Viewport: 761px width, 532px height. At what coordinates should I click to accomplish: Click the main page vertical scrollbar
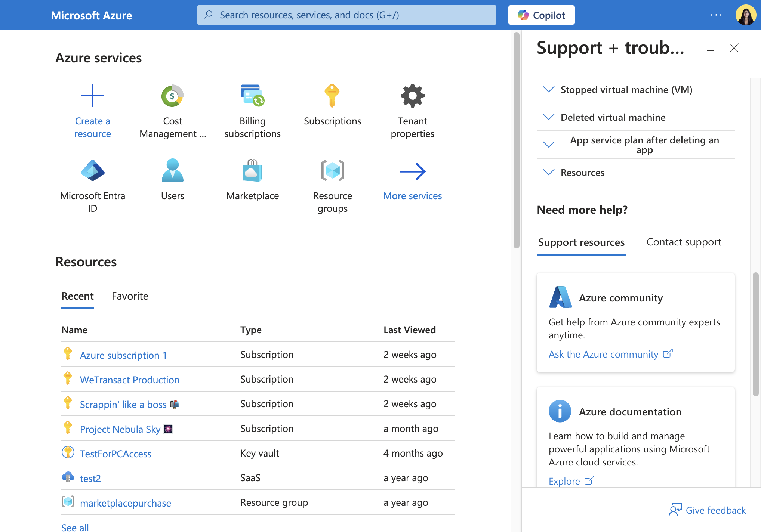[x=516, y=140]
